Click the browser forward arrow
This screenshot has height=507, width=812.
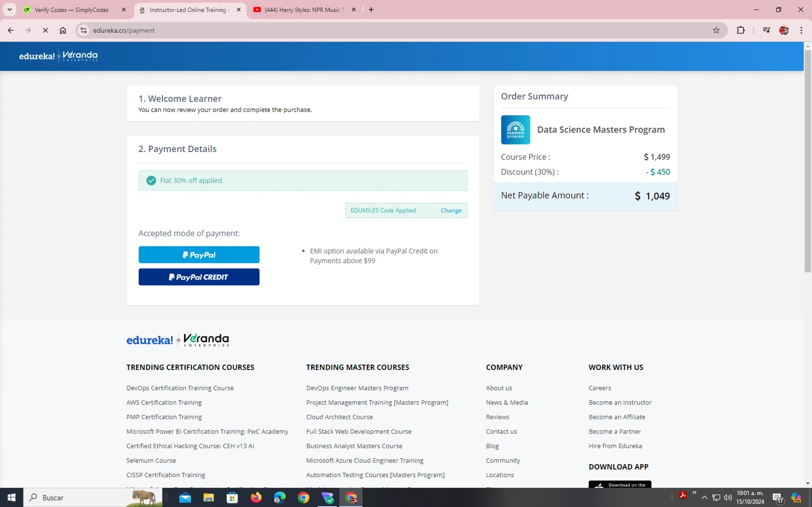click(x=28, y=30)
